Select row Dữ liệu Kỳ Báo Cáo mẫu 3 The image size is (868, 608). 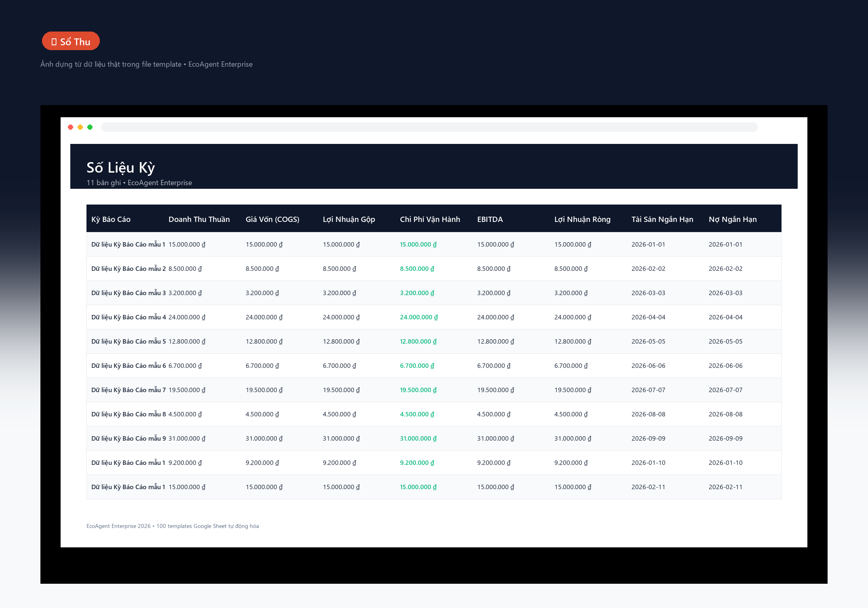click(x=434, y=293)
